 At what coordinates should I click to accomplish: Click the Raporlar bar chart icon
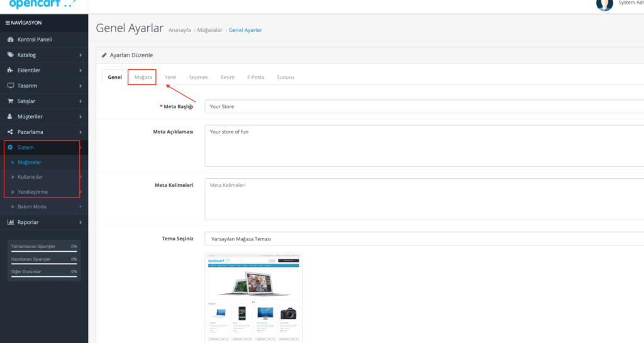(x=10, y=222)
